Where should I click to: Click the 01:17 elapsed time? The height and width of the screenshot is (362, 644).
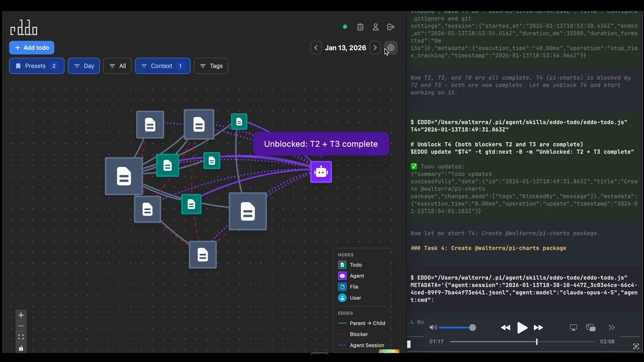[x=436, y=342]
